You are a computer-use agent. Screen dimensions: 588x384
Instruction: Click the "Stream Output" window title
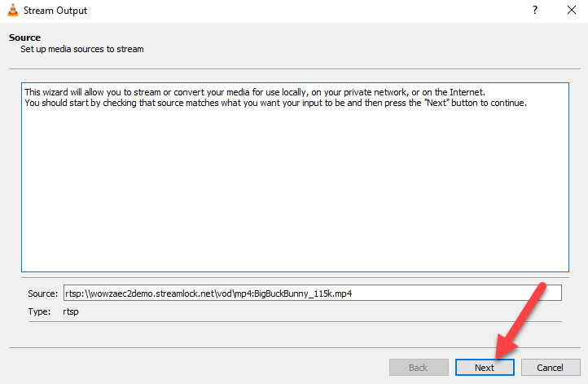pos(55,11)
